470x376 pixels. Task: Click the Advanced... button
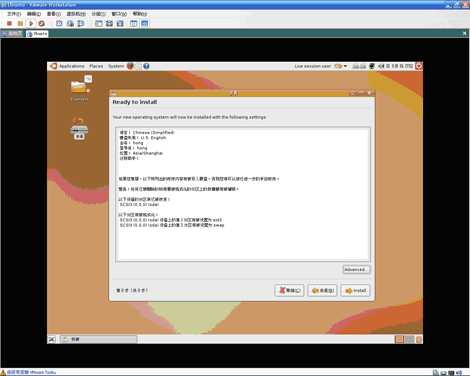(x=357, y=269)
